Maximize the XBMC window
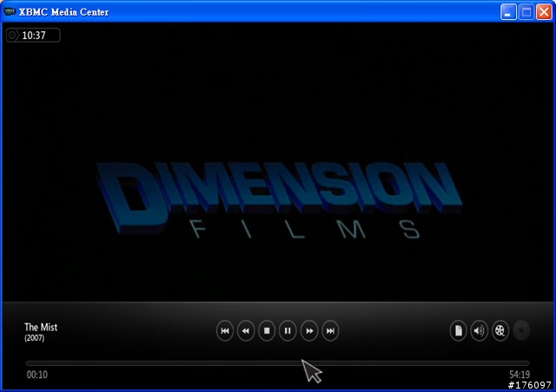 (x=526, y=12)
